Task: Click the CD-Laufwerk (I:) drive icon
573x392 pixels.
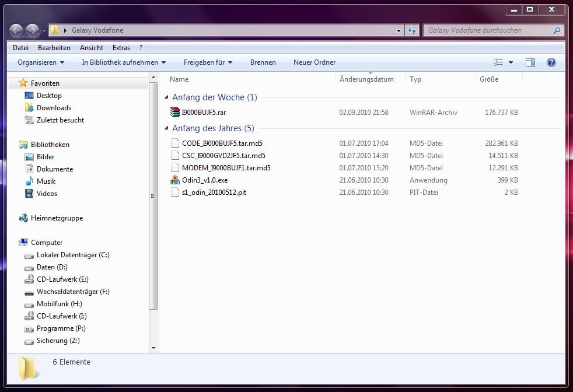Action: click(x=29, y=316)
